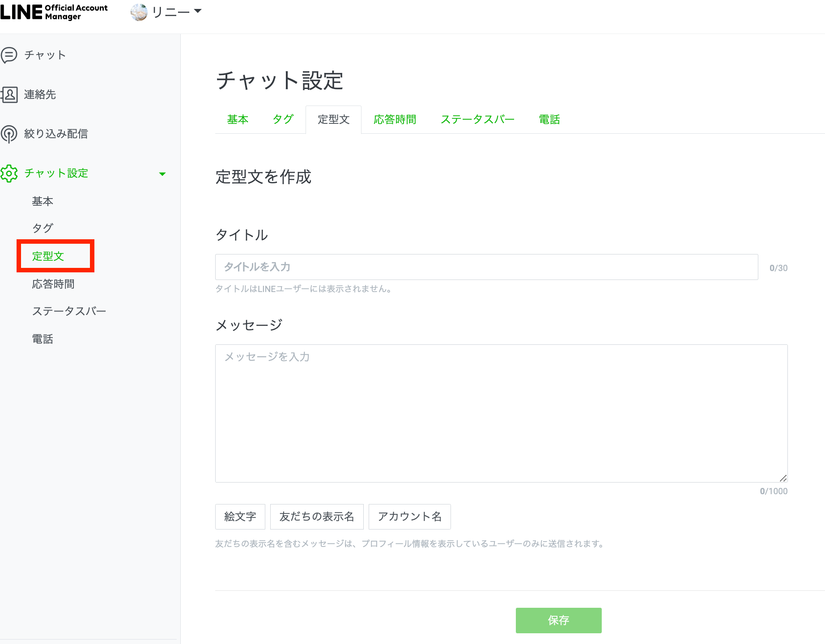The height and width of the screenshot is (644, 825).
Task: Click the LINE Official Account Manager logo
Action: (x=54, y=12)
